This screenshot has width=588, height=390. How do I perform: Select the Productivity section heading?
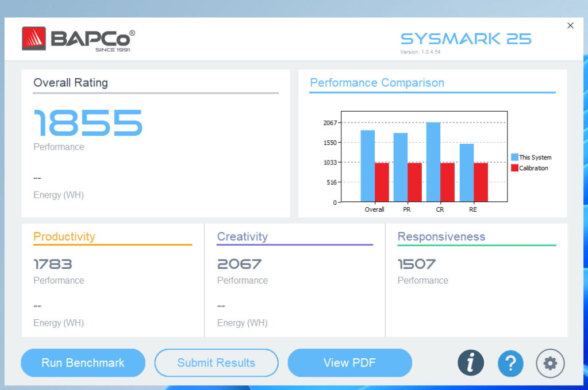(x=64, y=236)
